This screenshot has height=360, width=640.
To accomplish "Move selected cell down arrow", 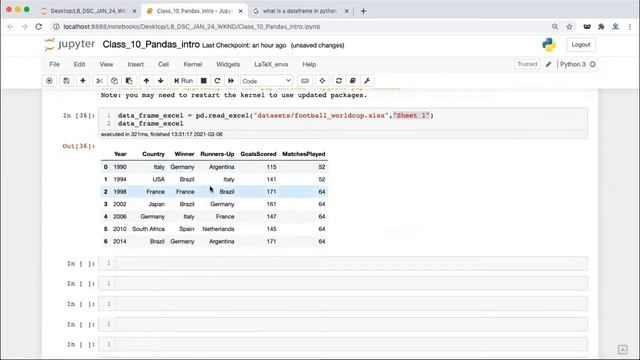I will coord(161,81).
